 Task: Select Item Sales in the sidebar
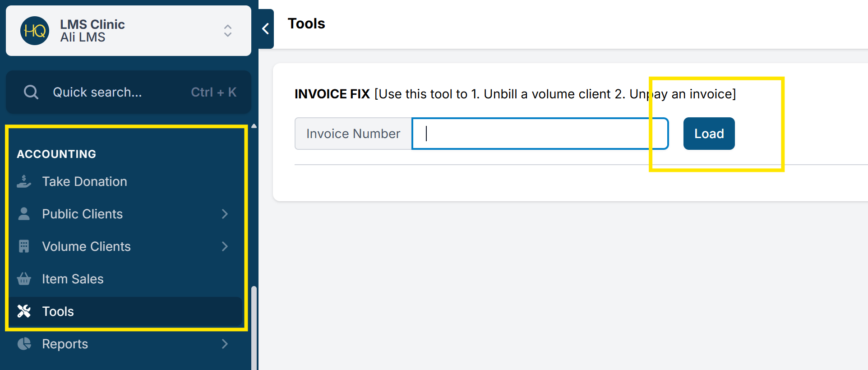coord(73,279)
